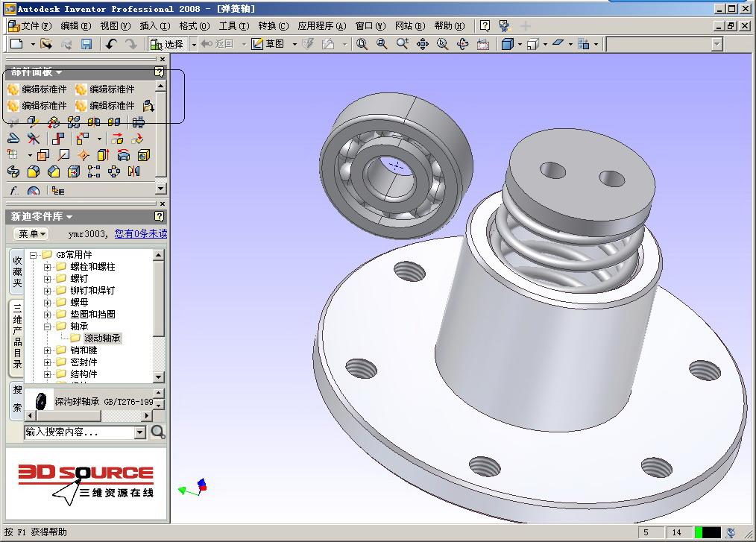Collapse the GB常用件 tree node
The width and height of the screenshot is (756, 542).
34,255
